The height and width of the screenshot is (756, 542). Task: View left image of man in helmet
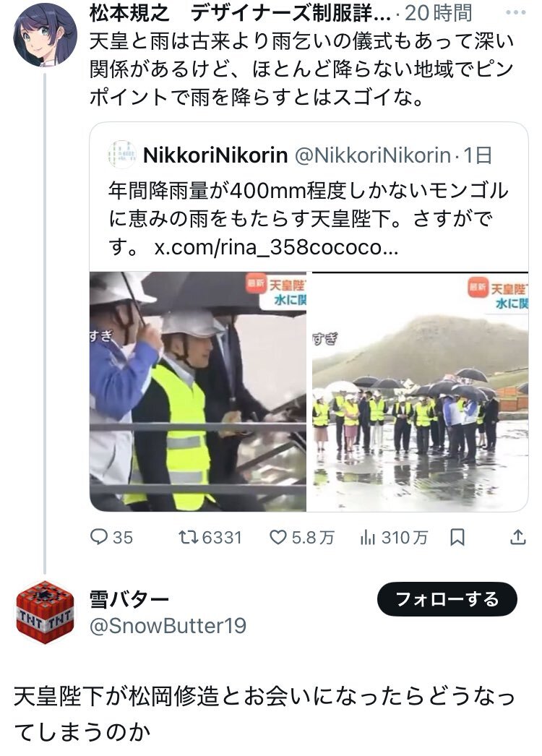tap(198, 392)
